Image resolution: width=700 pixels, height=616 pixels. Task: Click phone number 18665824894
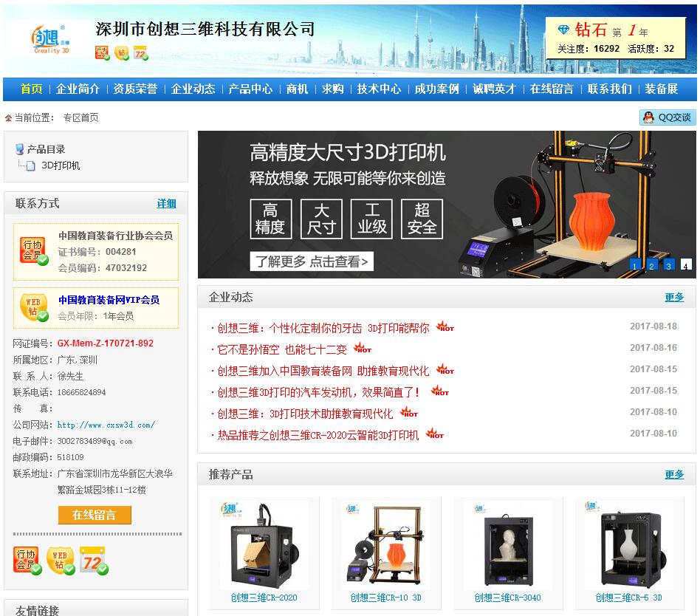[82, 392]
